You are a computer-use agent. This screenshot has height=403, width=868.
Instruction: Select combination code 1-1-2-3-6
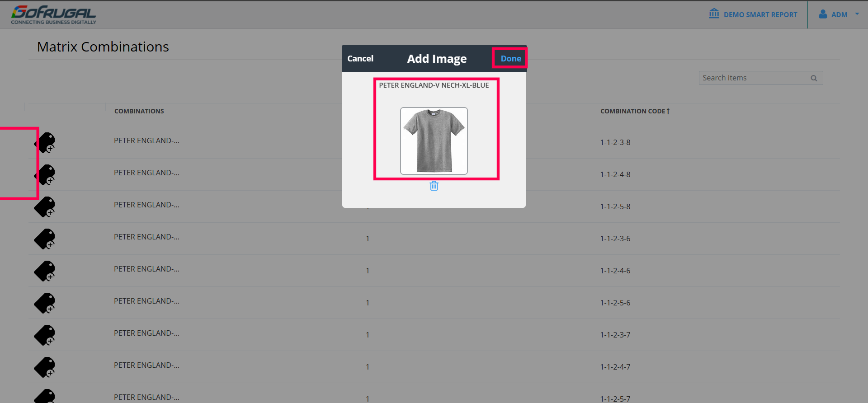coord(615,239)
